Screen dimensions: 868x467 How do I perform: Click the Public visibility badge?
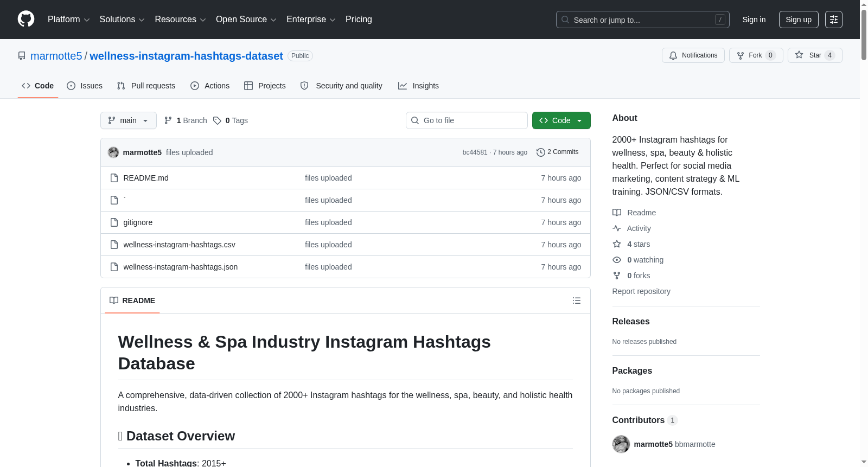click(x=300, y=56)
